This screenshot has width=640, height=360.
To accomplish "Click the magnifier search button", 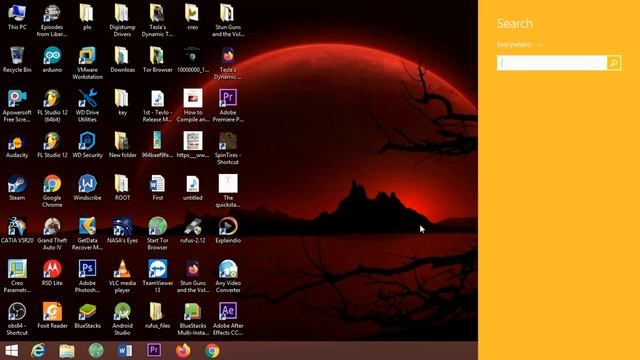I will pos(614,63).
